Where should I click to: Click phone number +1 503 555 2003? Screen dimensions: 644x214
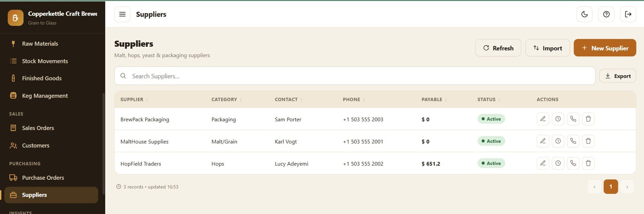tap(363, 119)
